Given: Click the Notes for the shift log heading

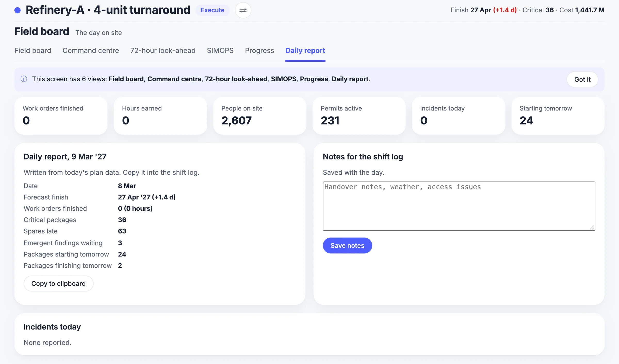Looking at the screenshot, I should 363,157.
